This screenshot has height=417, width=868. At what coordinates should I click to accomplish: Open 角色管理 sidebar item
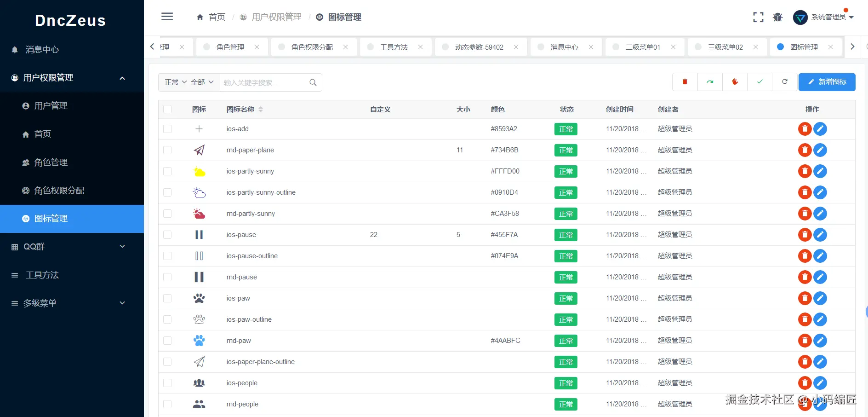(72, 162)
